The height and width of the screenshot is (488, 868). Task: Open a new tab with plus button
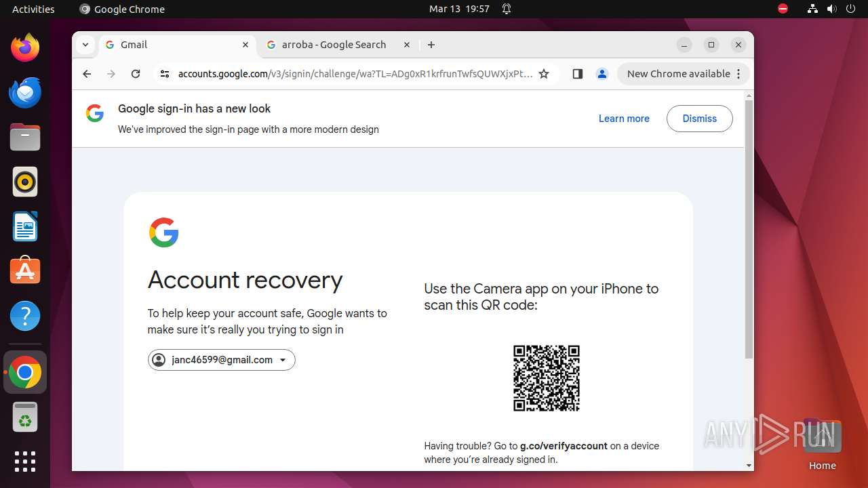(431, 45)
